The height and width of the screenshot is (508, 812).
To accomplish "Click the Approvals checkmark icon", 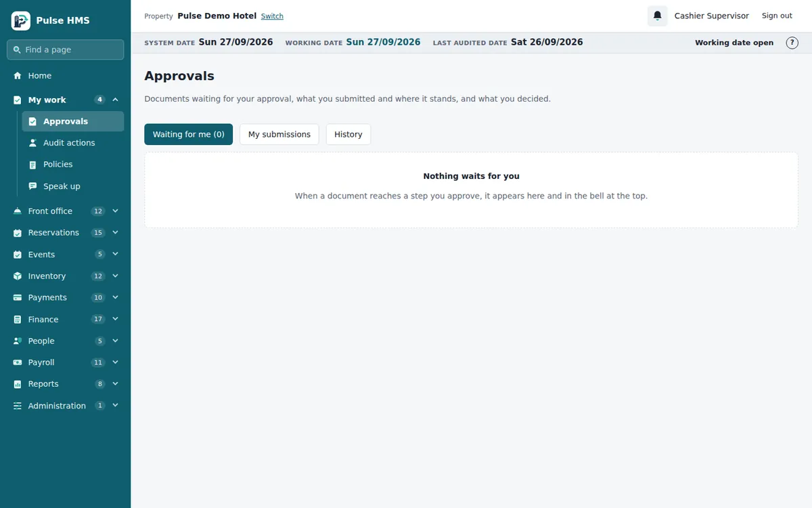I will click(x=32, y=121).
